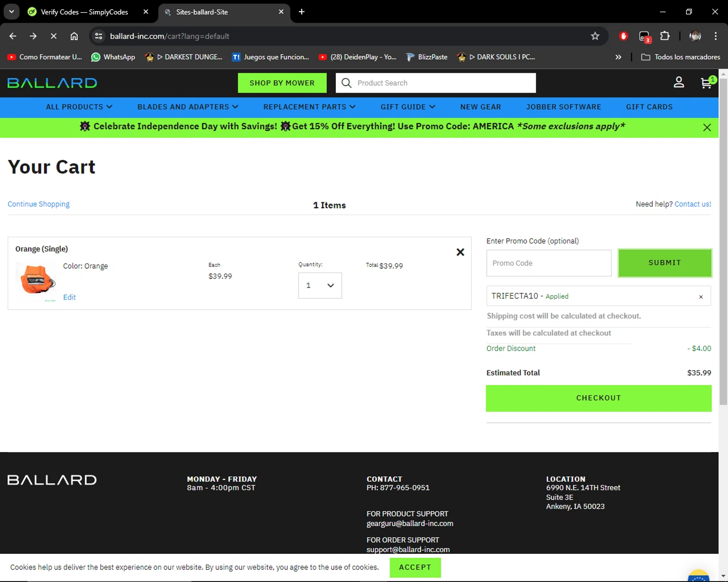This screenshot has width=728, height=582.
Task: Open the Chrome three-dot menu
Action: click(x=715, y=36)
